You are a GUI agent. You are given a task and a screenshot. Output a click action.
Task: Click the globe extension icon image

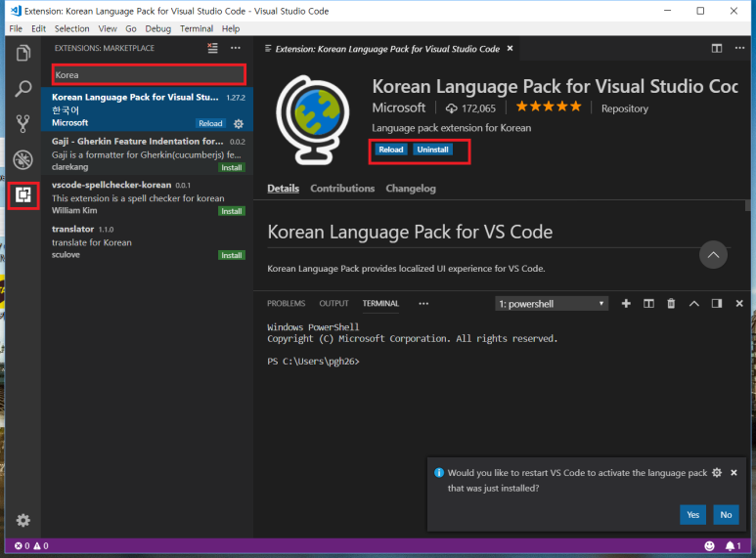click(x=313, y=120)
